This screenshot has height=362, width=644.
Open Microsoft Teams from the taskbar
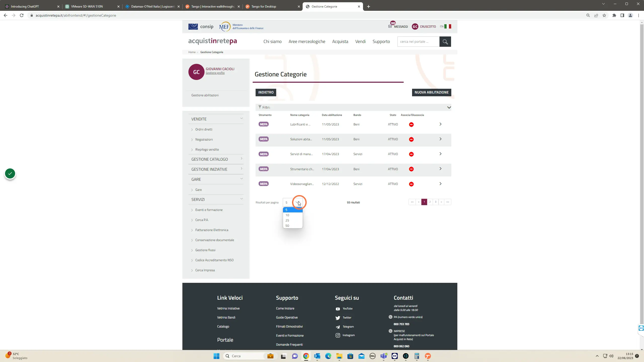(384, 356)
